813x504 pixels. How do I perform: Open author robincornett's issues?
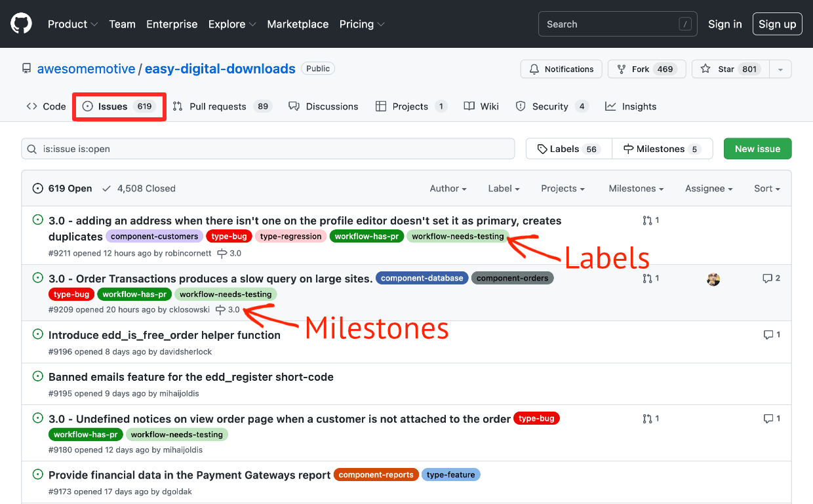coord(188,254)
